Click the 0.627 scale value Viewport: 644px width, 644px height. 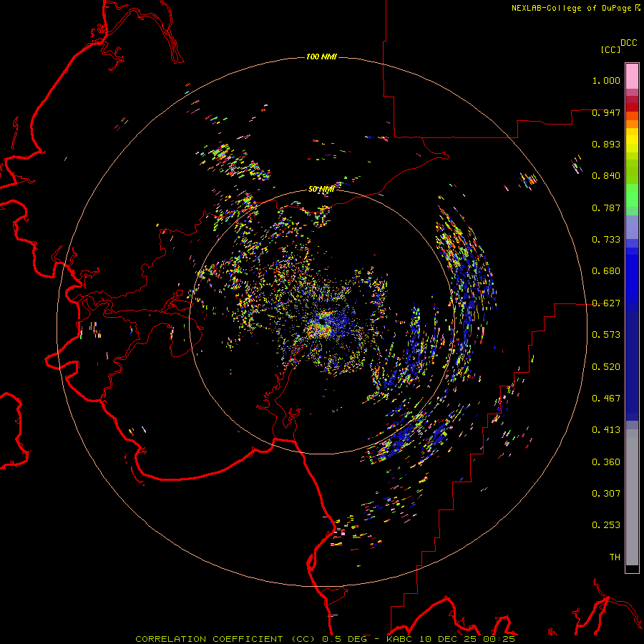tap(606, 303)
